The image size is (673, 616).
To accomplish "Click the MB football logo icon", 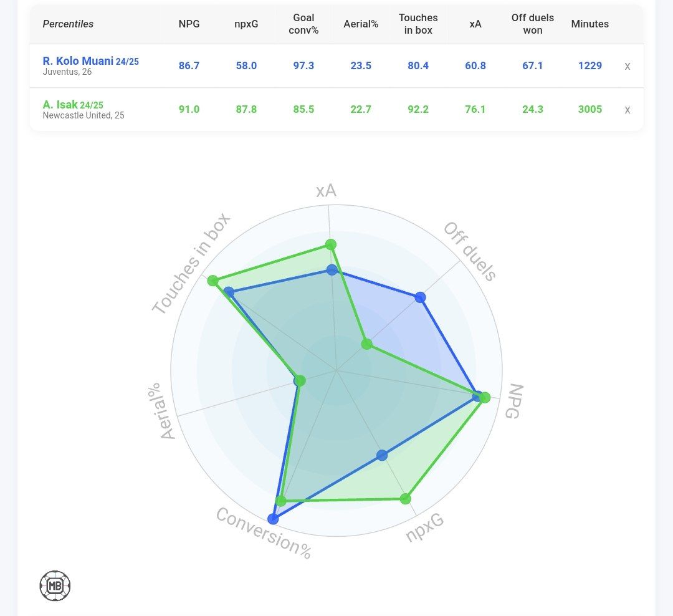I will click(55, 586).
